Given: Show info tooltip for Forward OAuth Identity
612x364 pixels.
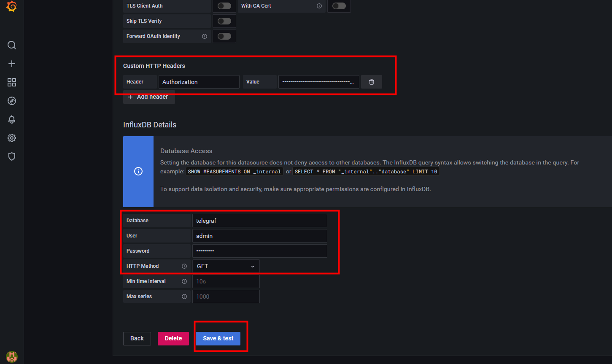Looking at the screenshot, I should click(205, 36).
